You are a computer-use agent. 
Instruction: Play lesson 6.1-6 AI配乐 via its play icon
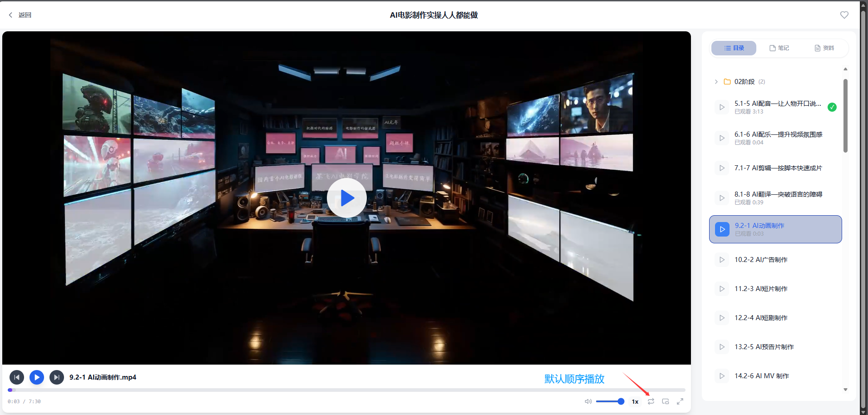722,138
